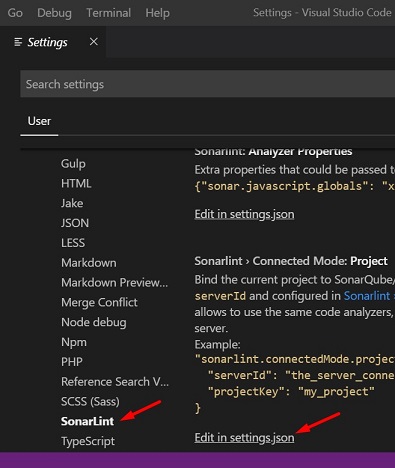This screenshot has width=395, height=468.
Task: Click the window title Settings - Visual Studio Code
Action: pos(322,13)
